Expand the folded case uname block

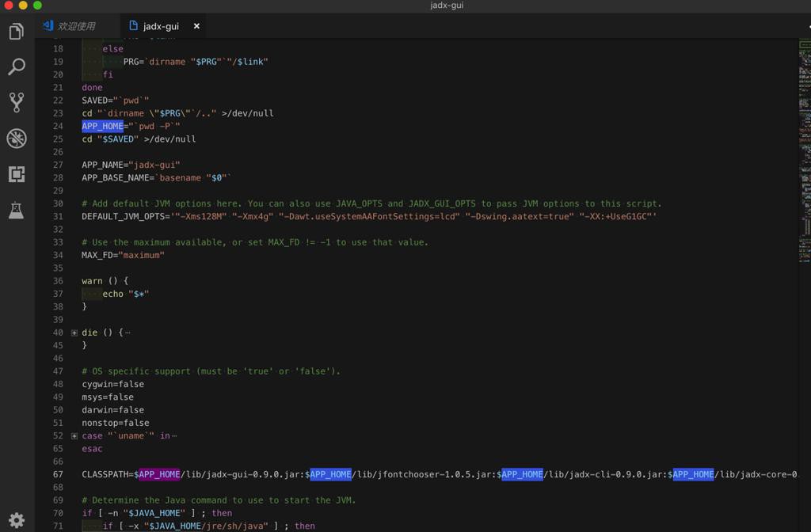point(74,436)
